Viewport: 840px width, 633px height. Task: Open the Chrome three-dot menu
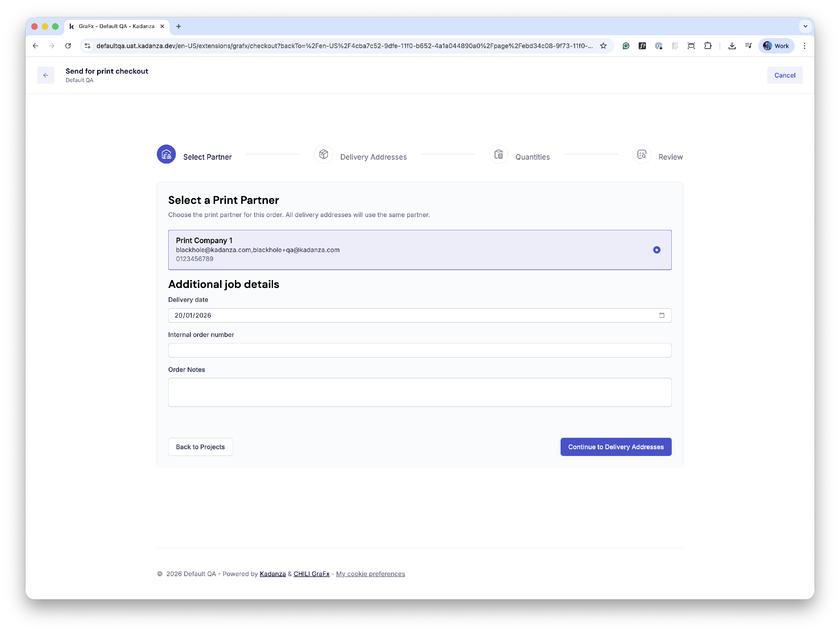(804, 46)
